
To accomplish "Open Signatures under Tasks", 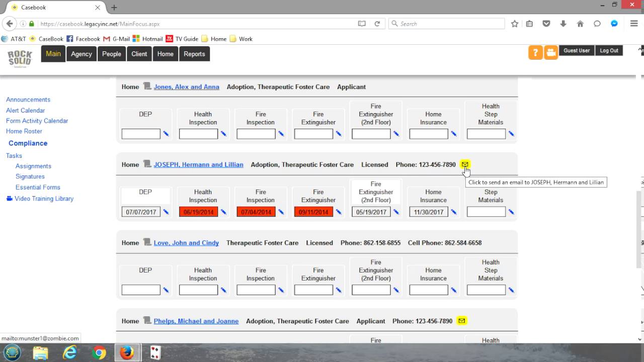I will pyautogui.click(x=30, y=176).
